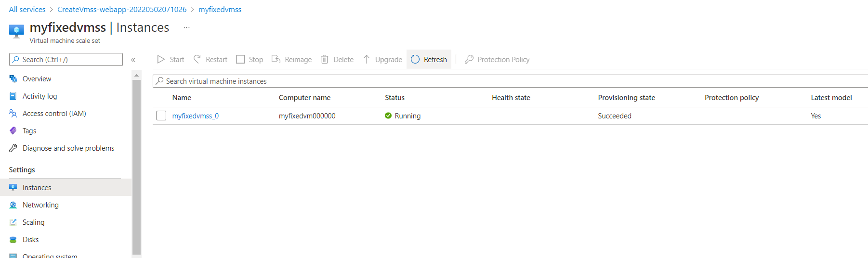The width and height of the screenshot is (868, 258).
Task: Click the Stop square icon
Action: pyautogui.click(x=240, y=59)
